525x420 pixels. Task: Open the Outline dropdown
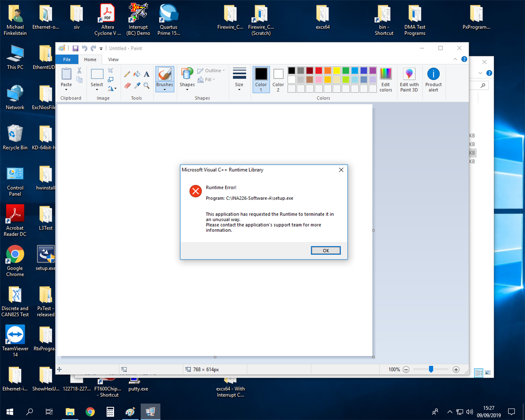coord(211,70)
